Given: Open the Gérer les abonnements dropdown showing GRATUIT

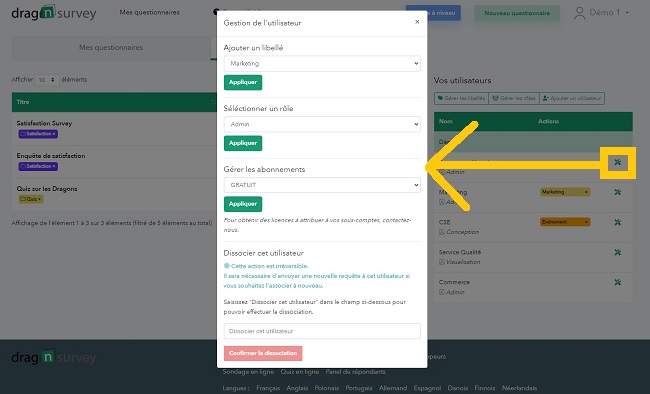Looking at the screenshot, I should point(322,185).
